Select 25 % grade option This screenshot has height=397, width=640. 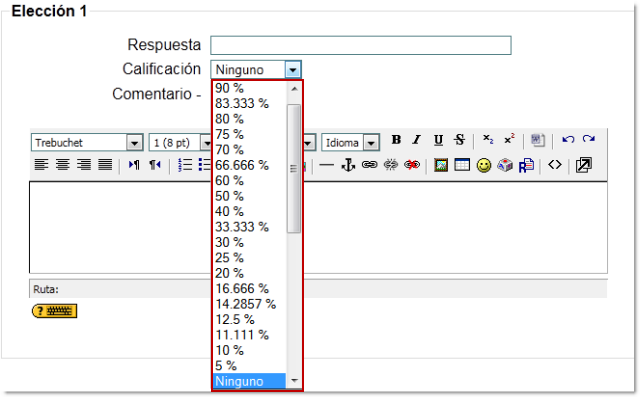coord(249,258)
